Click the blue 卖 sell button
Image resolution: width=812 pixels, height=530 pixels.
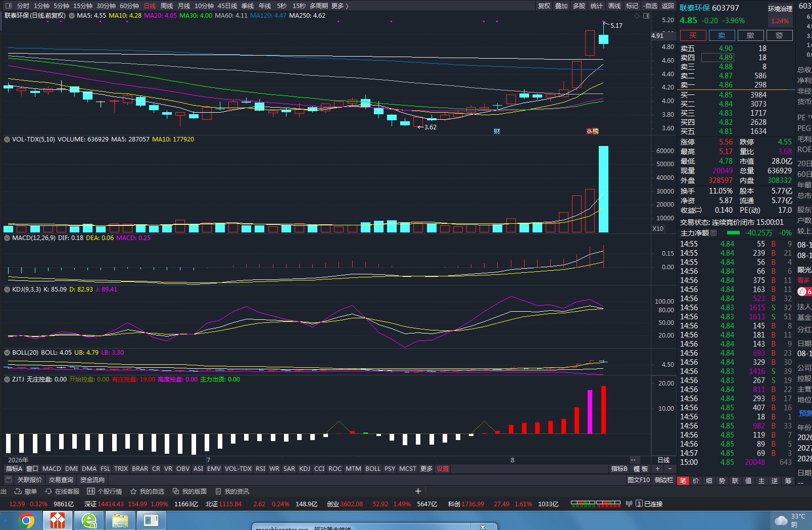click(x=722, y=35)
